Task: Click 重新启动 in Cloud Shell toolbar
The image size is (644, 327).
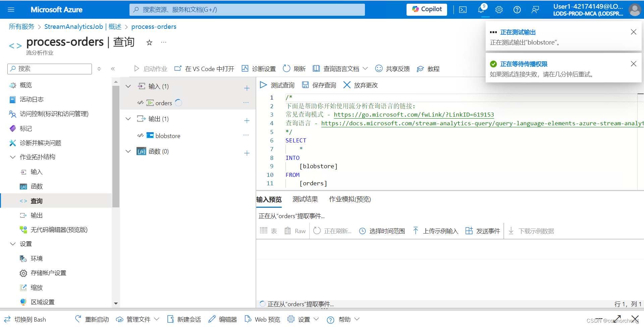Action: (x=92, y=319)
